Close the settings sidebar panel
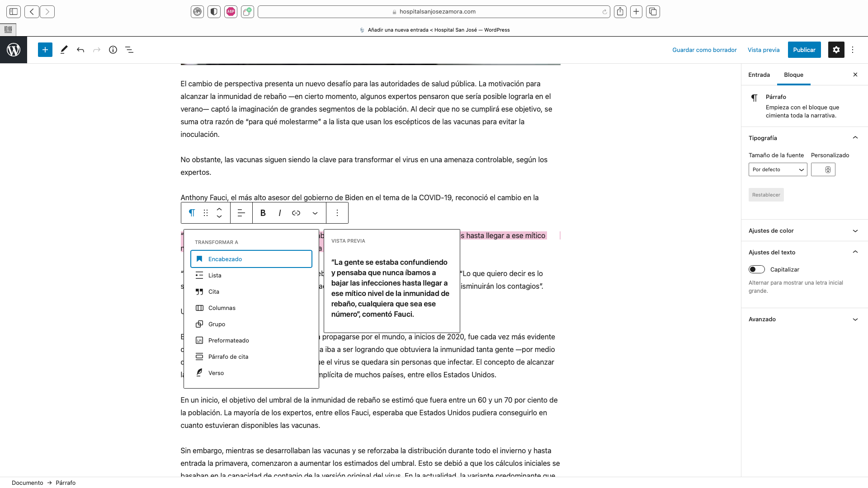 pos(855,75)
